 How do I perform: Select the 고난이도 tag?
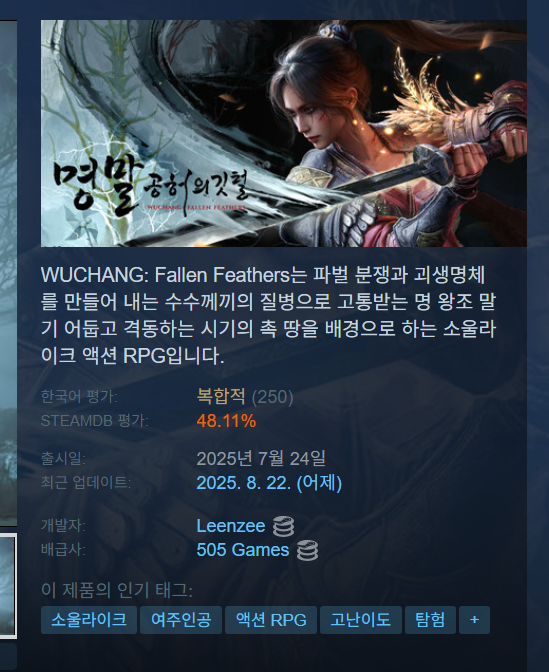[x=360, y=620]
